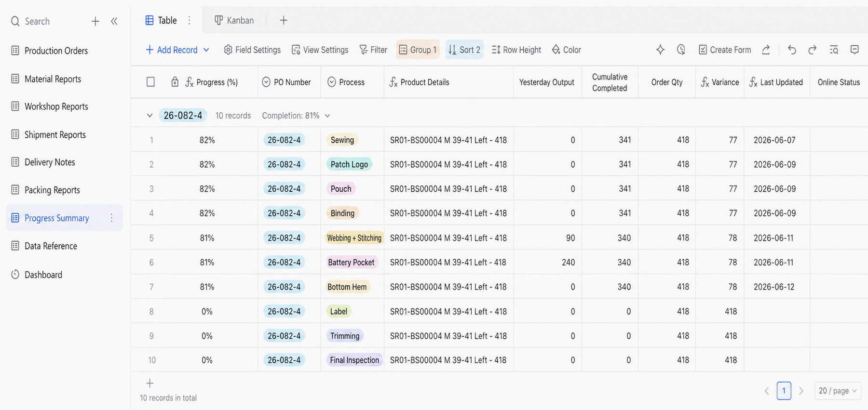
Task: Undo the last action
Action: [792, 50]
